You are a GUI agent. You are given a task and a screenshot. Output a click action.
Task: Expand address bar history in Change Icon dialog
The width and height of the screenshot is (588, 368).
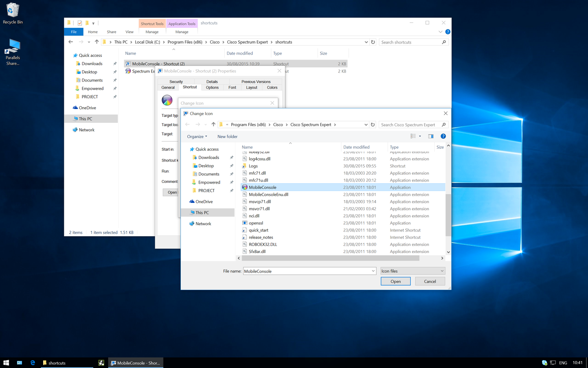pyautogui.click(x=366, y=125)
